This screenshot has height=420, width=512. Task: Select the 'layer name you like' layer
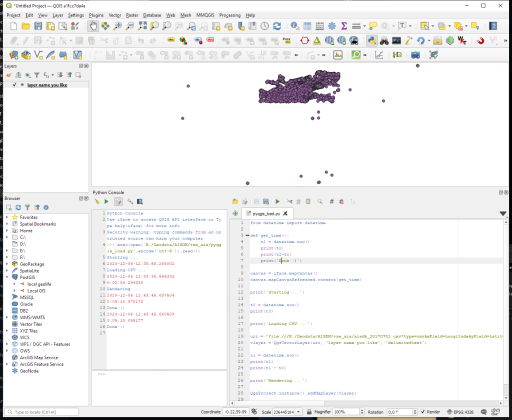pos(47,85)
